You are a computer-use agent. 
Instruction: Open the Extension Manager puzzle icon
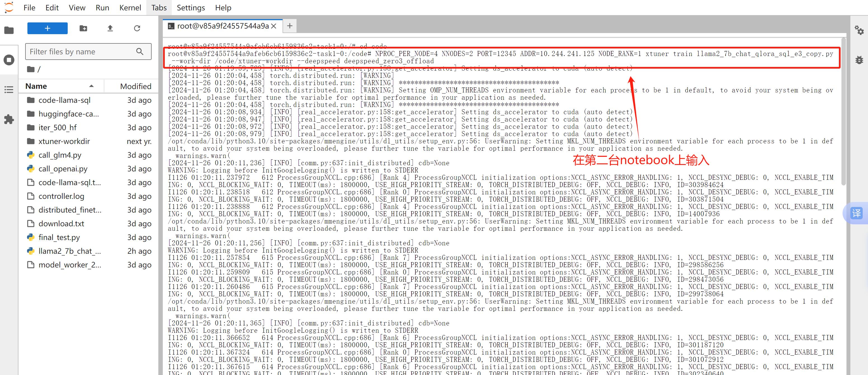pyautogui.click(x=9, y=119)
